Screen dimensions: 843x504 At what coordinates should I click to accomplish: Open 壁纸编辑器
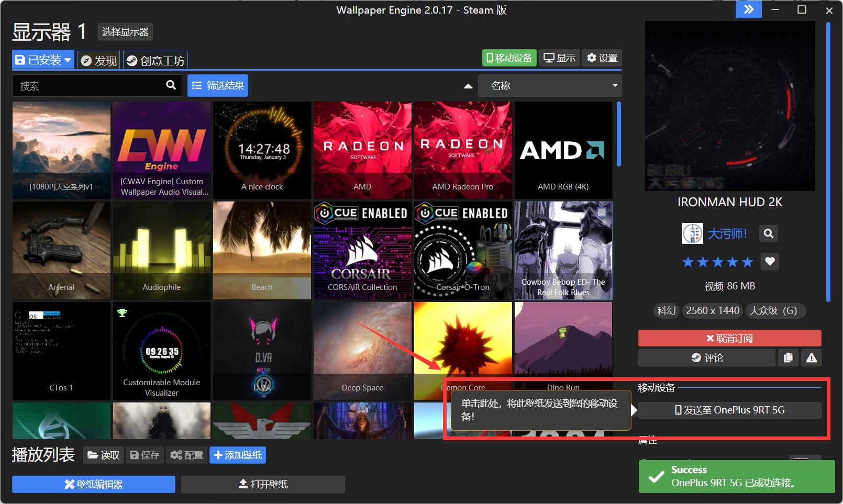pyautogui.click(x=94, y=484)
